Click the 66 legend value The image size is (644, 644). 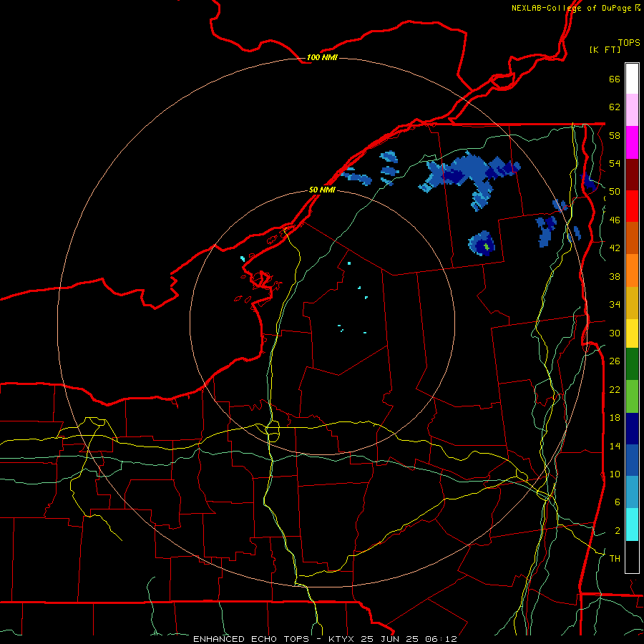(x=615, y=79)
